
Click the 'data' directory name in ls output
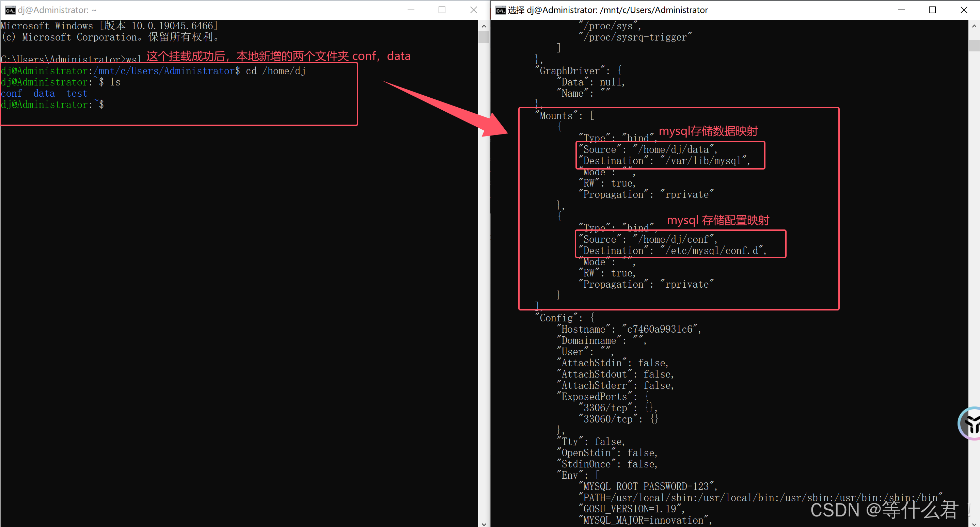click(44, 94)
